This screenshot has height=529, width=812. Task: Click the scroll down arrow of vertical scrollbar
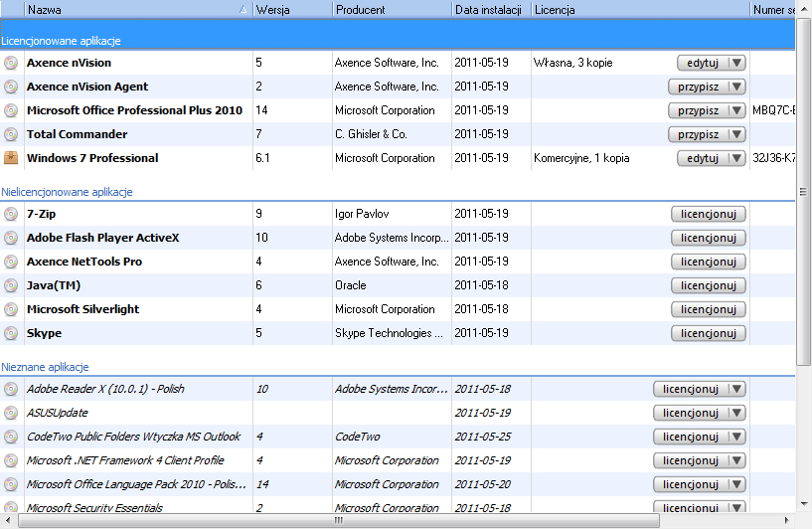pos(804,503)
